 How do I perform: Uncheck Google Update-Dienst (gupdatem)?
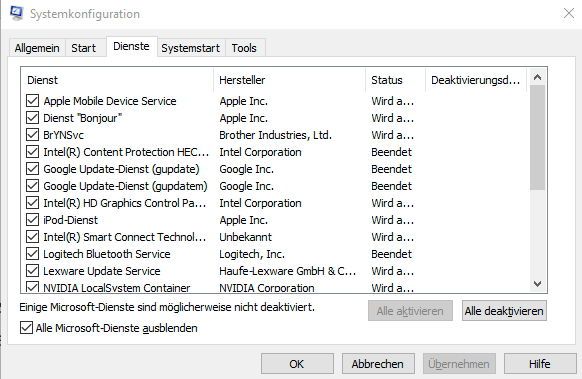[32, 186]
